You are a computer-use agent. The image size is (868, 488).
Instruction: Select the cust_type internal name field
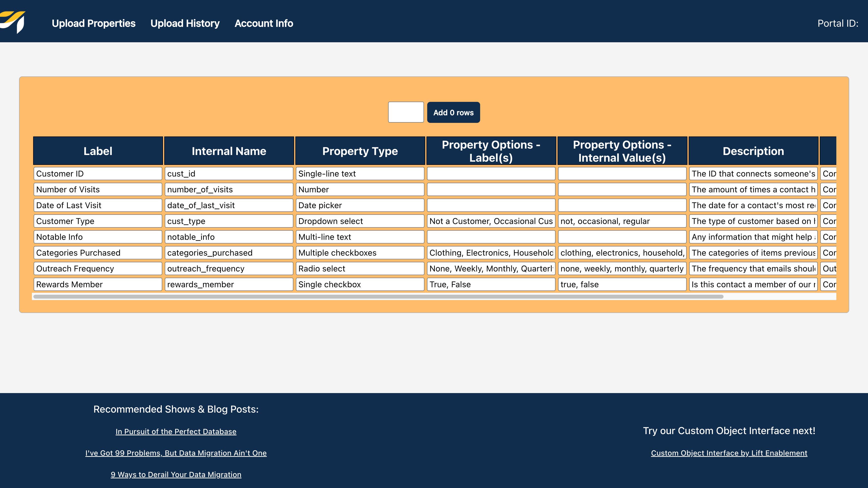coord(229,221)
